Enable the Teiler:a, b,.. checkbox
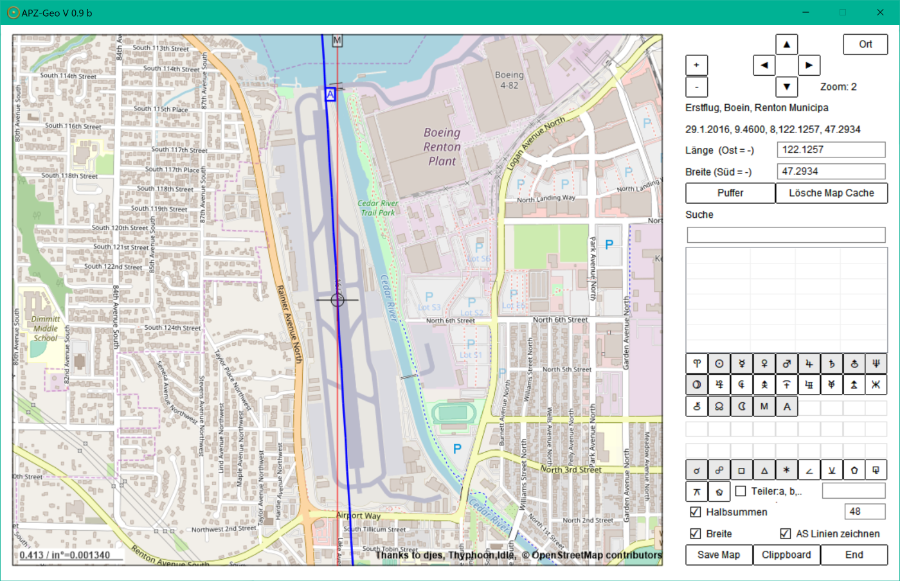Viewport: 900px width, 581px height. click(741, 491)
